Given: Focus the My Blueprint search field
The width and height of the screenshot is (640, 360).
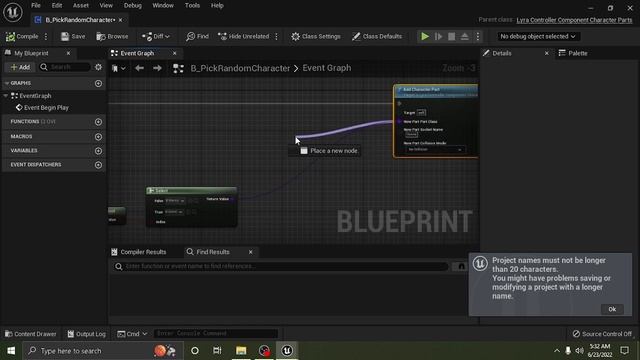Looking at the screenshot, I should coord(64,67).
